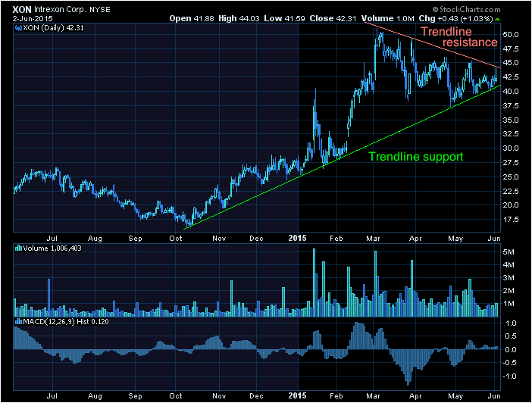This screenshot has width=532, height=403.
Task: Click the 50.0 price axis label
Action: pos(511,35)
